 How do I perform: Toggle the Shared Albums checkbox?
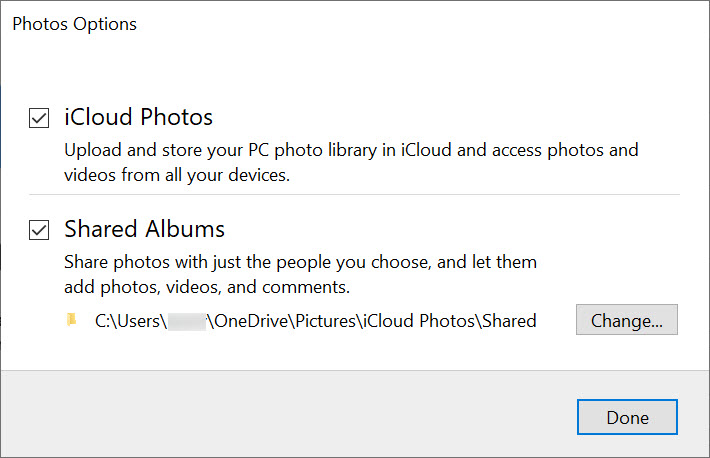[40, 231]
